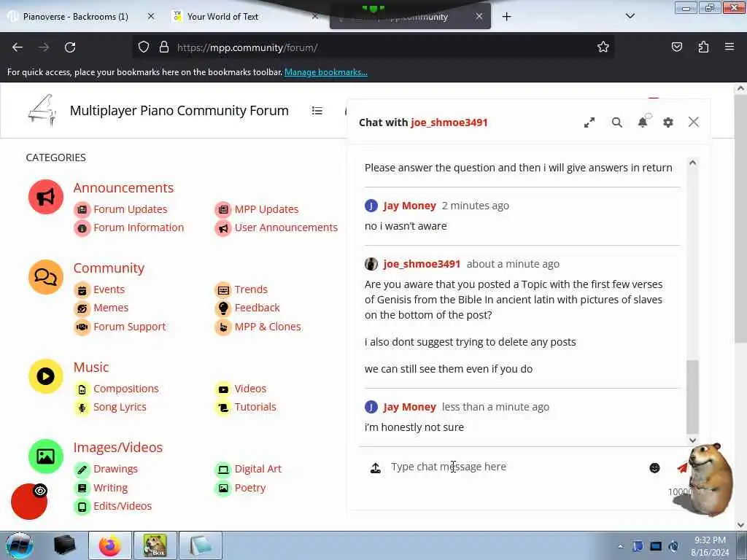This screenshot has height=560, width=747.
Task: Open the Announcements category megaphone icon
Action: [x=46, y=197]
